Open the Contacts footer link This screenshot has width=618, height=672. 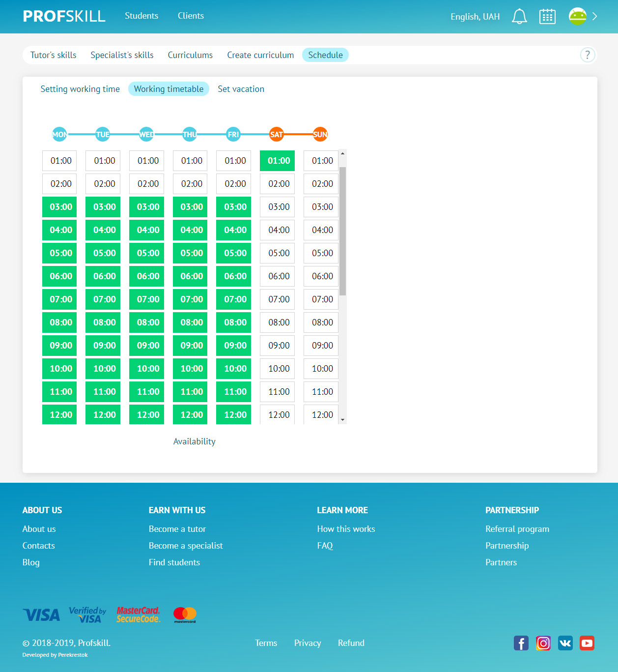click(x=38, y=546)
